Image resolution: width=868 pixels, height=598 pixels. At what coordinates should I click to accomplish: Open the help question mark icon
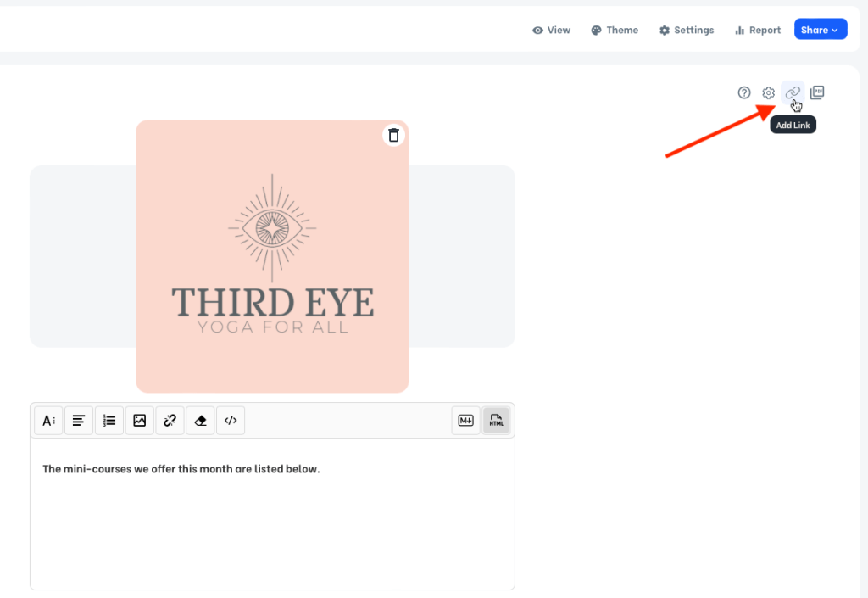coord(744,92)
